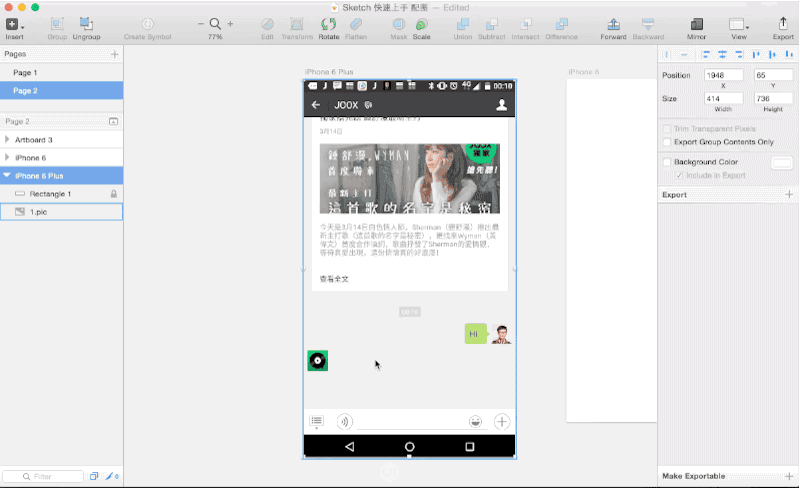Click the emoji icon in chat bar
Viewport: 800px width, 488px height.
point(475,421)
